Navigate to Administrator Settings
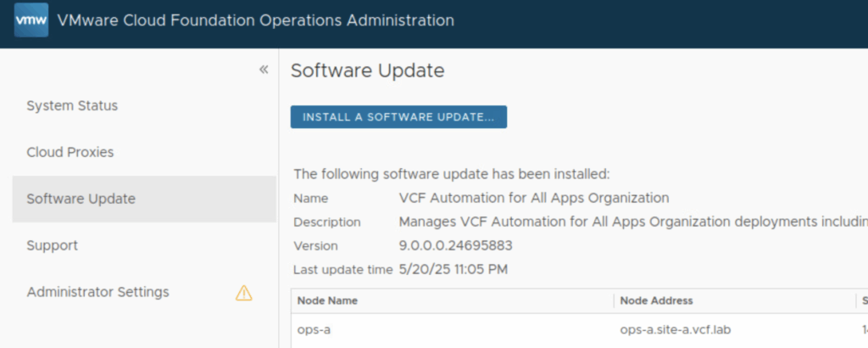This screenshot has width=868, height=348. pos(97,293)
